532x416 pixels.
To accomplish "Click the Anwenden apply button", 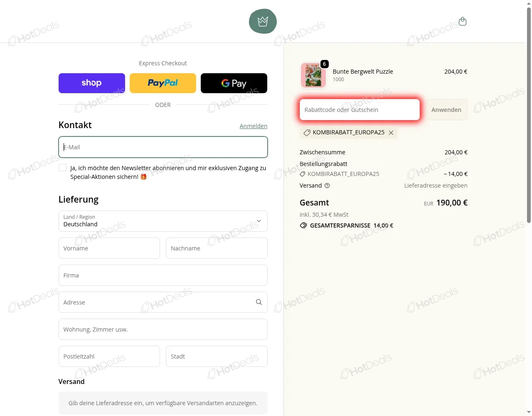I will click(446, 110).
